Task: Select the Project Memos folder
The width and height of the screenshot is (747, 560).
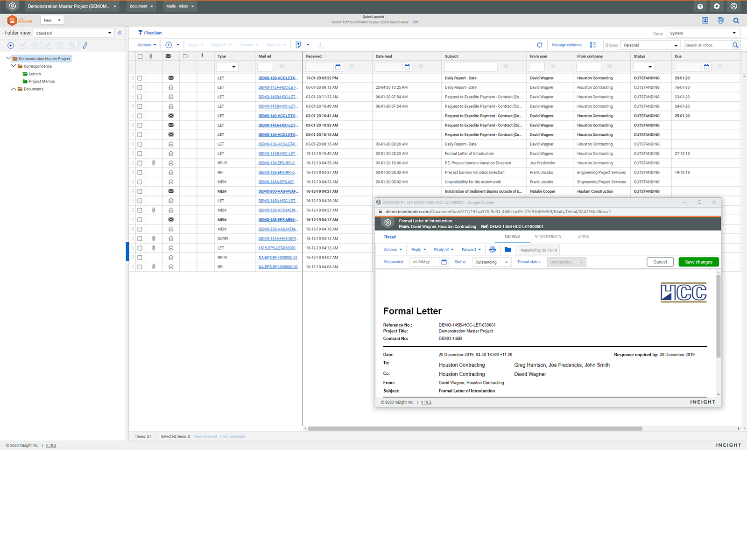Action: click(x=42, y=82)
